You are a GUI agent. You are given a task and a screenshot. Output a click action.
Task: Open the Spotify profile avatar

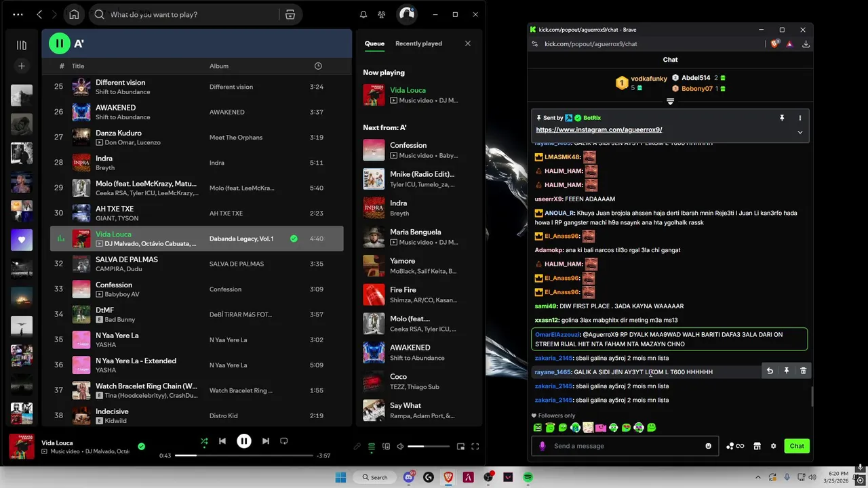point(406,14)
